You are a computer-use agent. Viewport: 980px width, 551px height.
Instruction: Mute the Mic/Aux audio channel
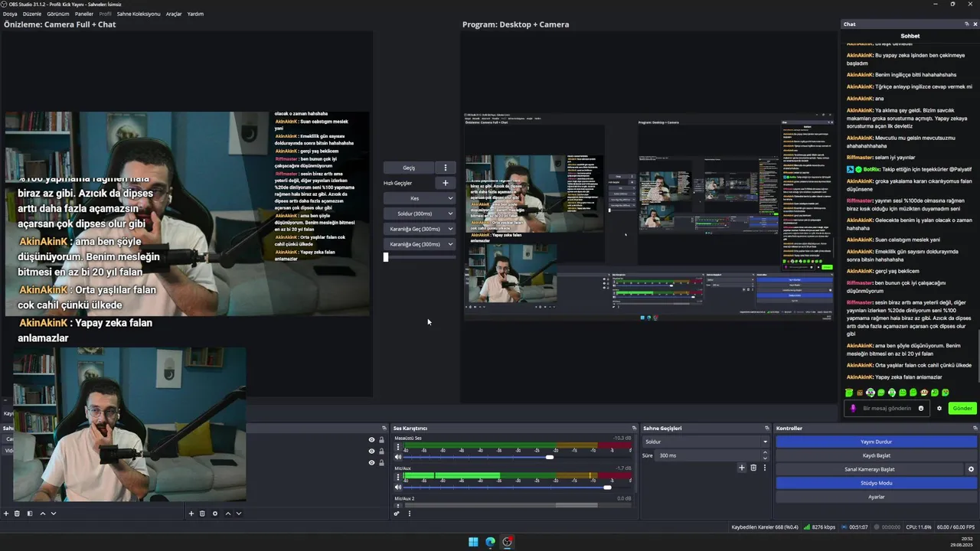398,487
